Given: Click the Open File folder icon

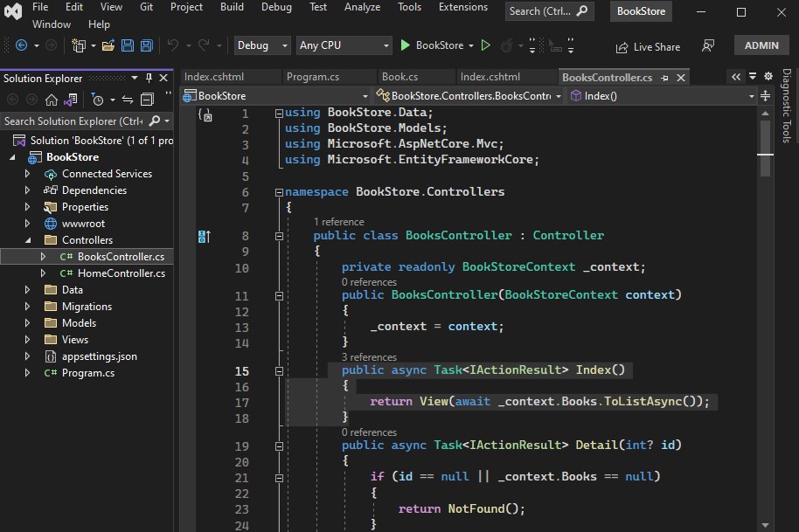Looking at the screenshot, I should (x=108, y=45).
